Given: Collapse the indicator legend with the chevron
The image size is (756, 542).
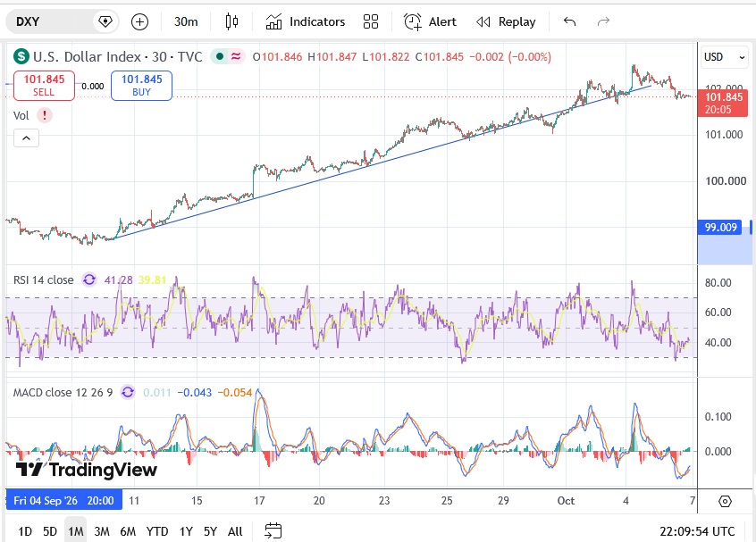Looking at the screenshot, I should point(26,138).
